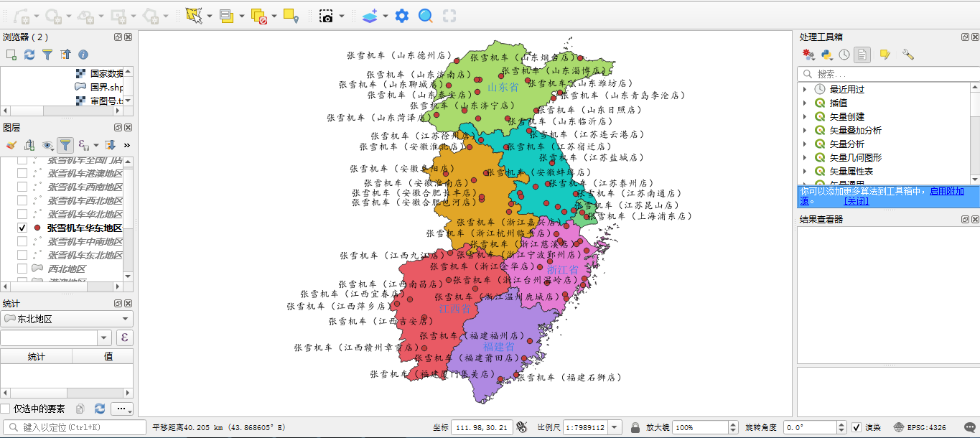Click the 统计 column header
Image resolution: width=980 pixels, height=438 pixels.
[x=36, y=357]
